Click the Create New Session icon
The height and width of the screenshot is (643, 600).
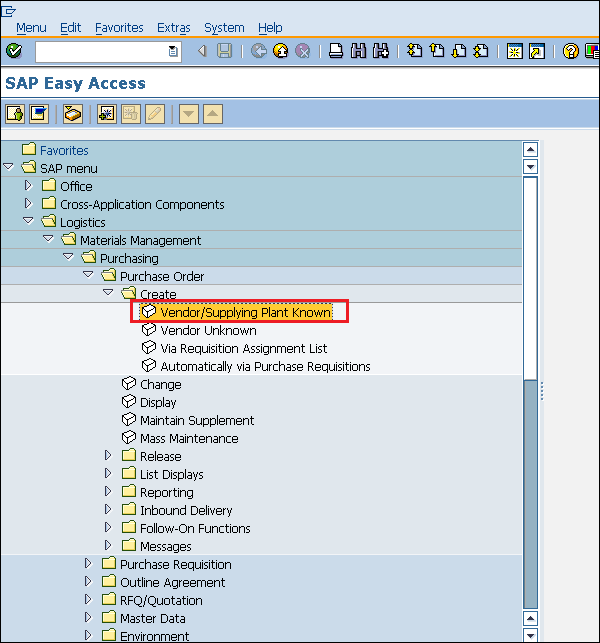tap(514, 51)
